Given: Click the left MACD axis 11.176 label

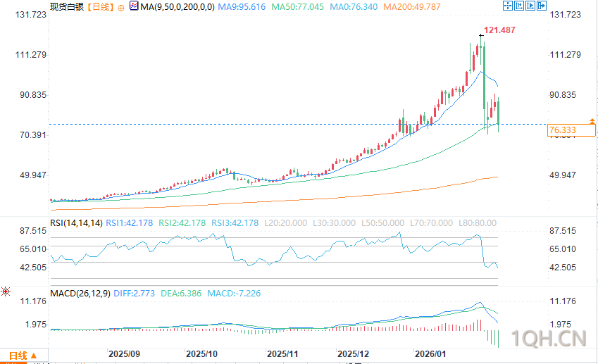Looking at the screenshot, I should point(33,301).
